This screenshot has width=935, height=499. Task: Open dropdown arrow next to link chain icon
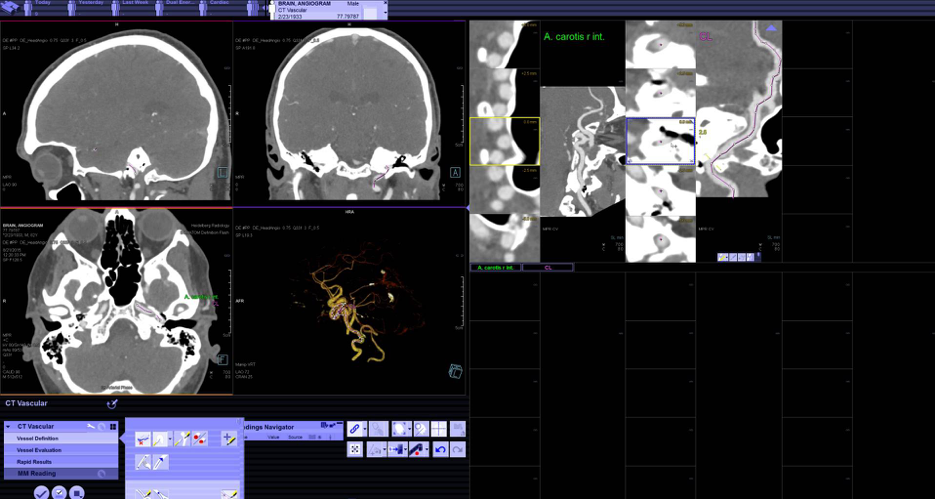[x=365, y=429]
